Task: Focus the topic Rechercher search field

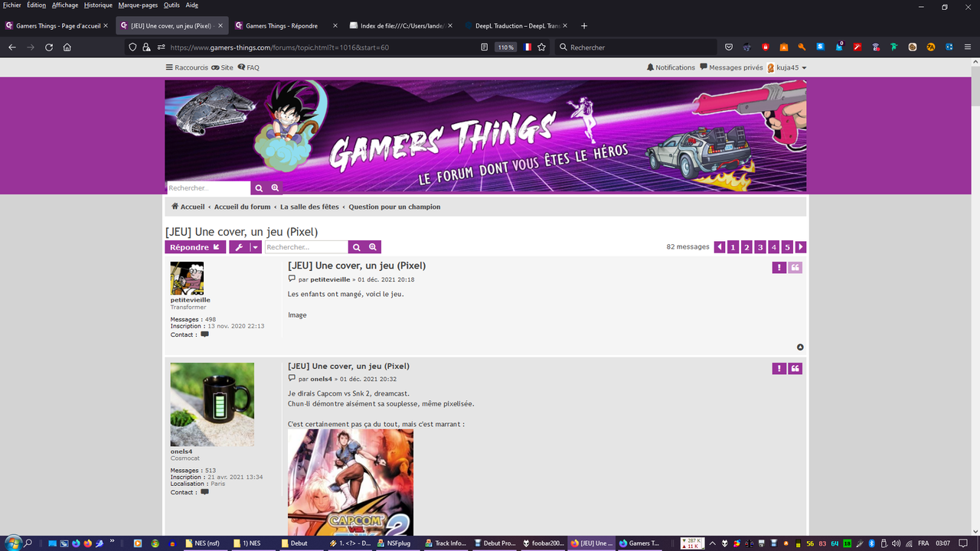Action: (306, 247)
